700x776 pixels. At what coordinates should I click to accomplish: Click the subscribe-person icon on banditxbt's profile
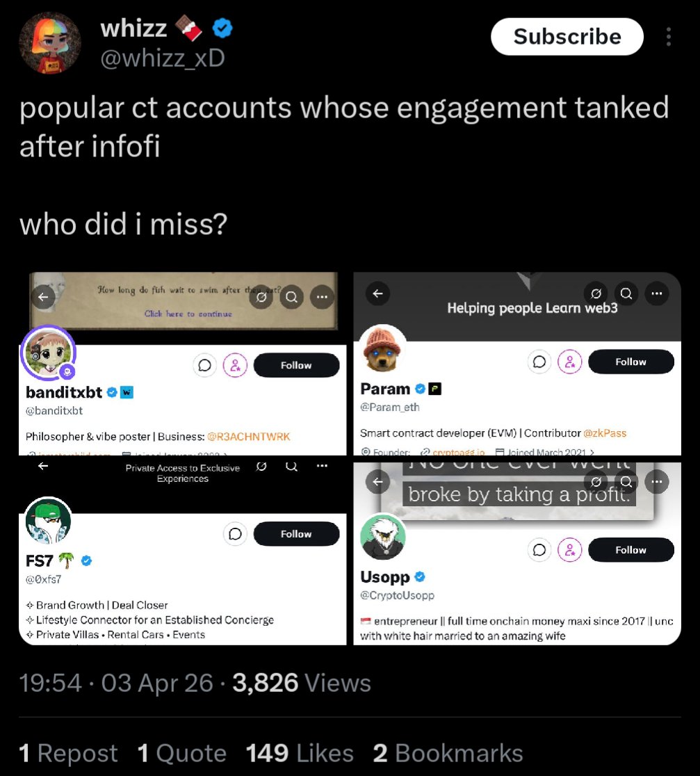click(x=235, y=365)
